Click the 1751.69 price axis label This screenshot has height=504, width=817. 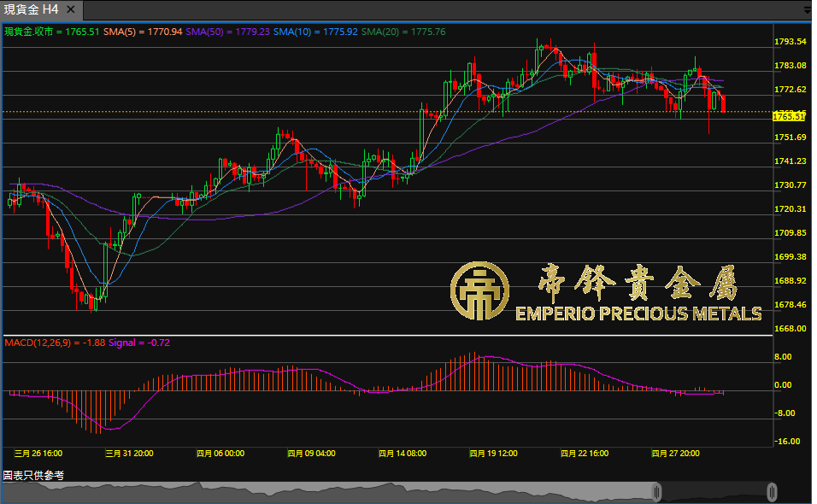click(790, 138)
